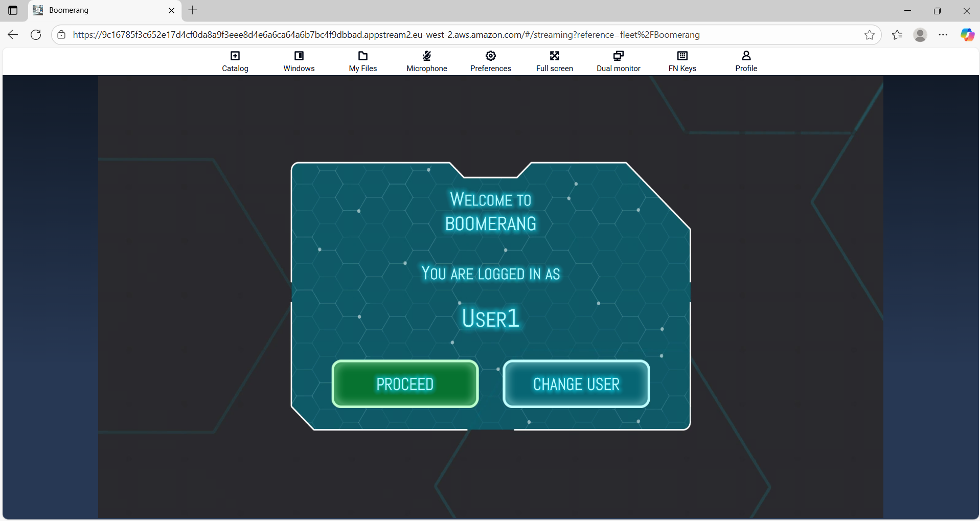
Task: Select the Boomerang browser tab
Action: tap(105, 10)
